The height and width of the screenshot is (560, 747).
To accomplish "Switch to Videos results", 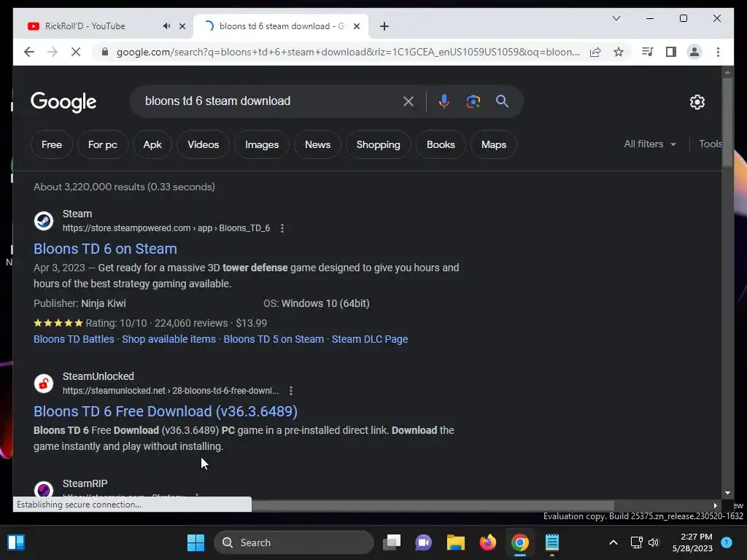I will (203, 144).
